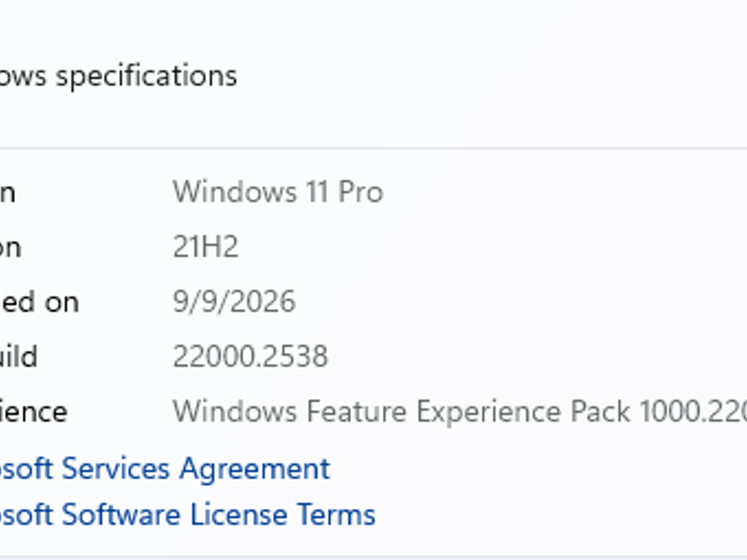747x560 pixels.
Task: Click the 1000.220 experience pack version number
Action: click(x=693, y=412)
